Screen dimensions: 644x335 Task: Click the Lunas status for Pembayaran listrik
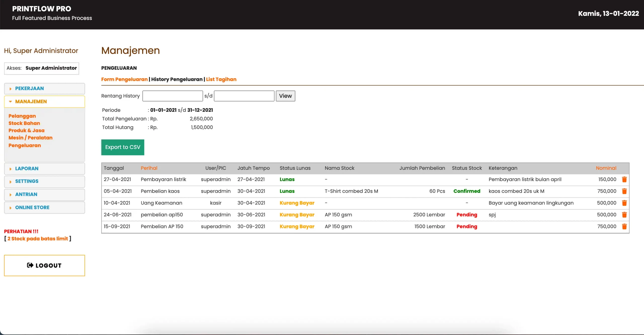(287, 179)
